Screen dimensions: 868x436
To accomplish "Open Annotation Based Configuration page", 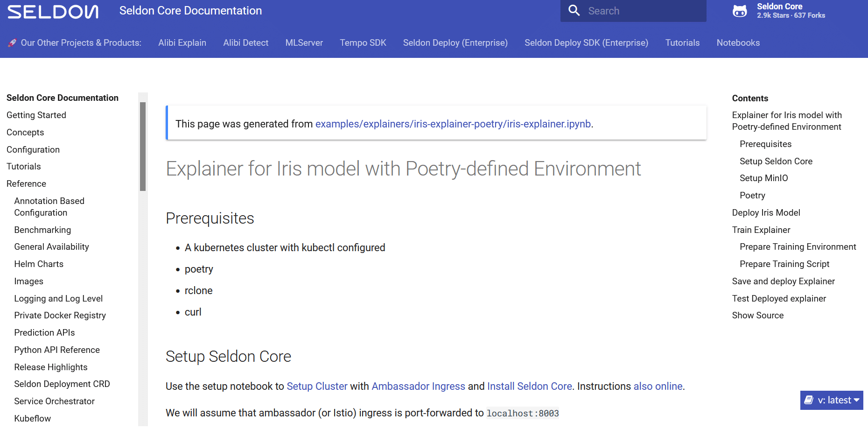I will (49, 207).
